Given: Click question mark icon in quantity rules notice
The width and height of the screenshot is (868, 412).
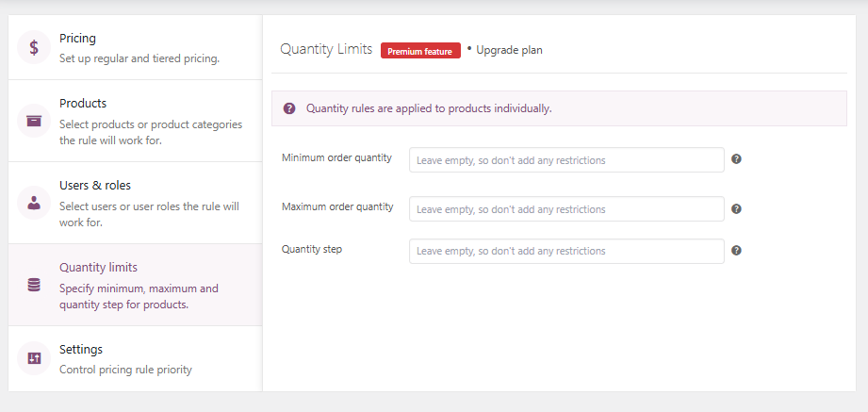Looking at the screenshot, I should coord(289,108).
